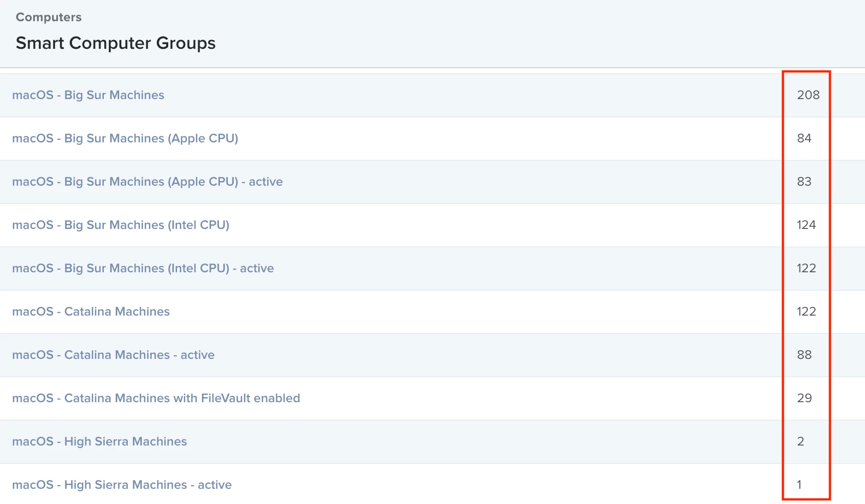The height and width of the screenshot is (504, 865).
Task: Click the count 208 for Big Sur Machines
Action: click(x=808, y=95)
